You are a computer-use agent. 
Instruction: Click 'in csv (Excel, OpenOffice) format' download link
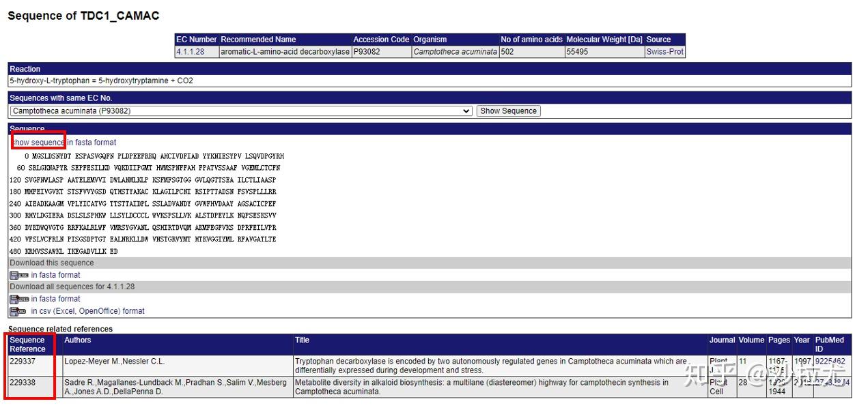(87, 311)
